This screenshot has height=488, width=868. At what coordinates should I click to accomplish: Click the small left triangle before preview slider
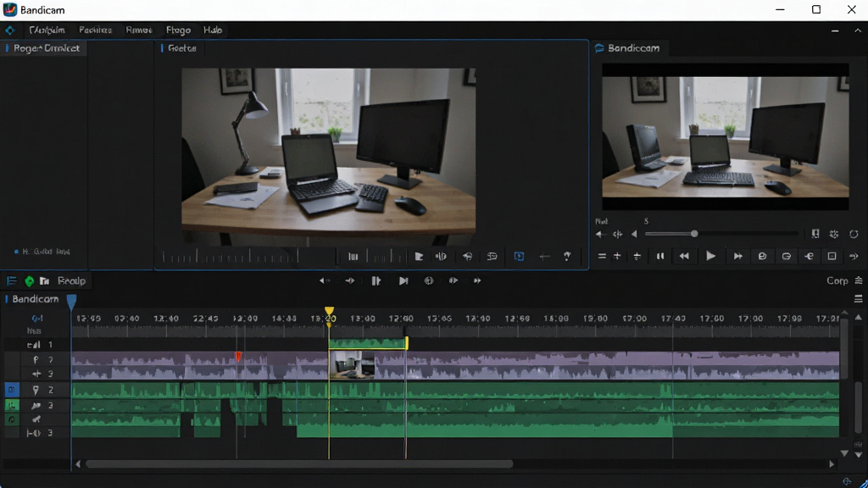point(634,234)
